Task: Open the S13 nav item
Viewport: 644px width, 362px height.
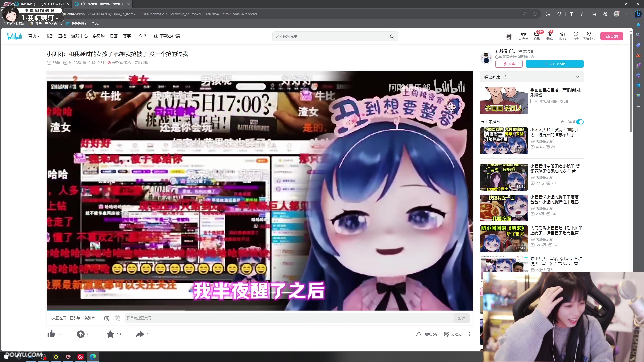Action: (x=142, y=36)
